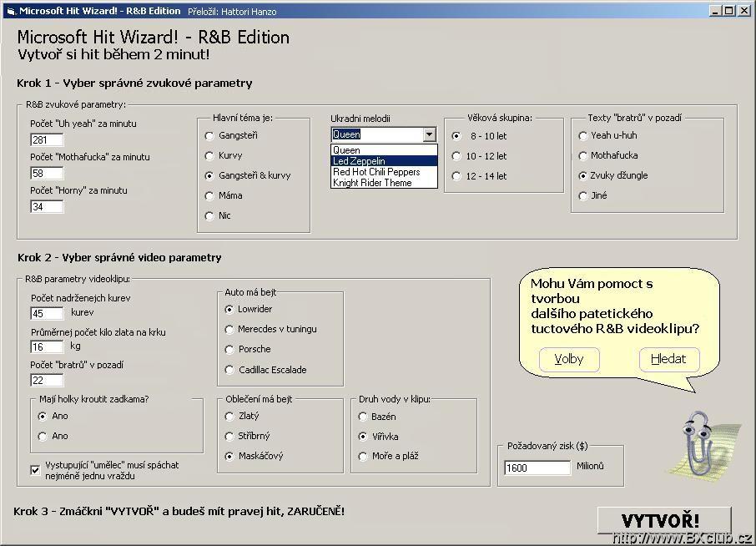Choose Zlatý clothing option
Image resolution: width=756 pixels, height=546 pixels.
coord(229,417)
